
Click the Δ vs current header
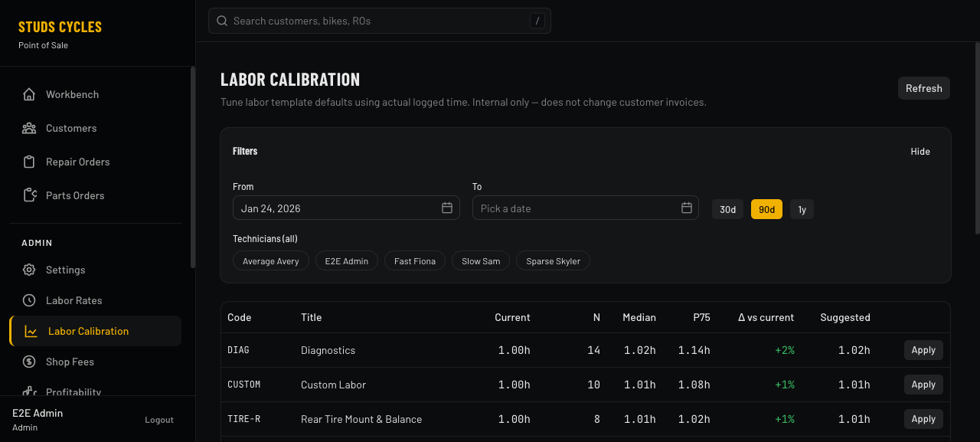tap(766, 317)
